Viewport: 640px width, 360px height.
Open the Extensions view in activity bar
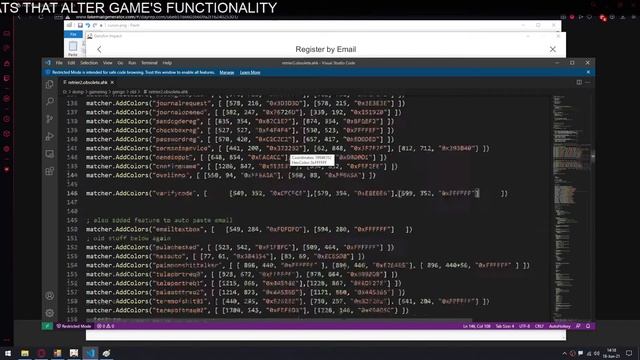pos(50,171)
